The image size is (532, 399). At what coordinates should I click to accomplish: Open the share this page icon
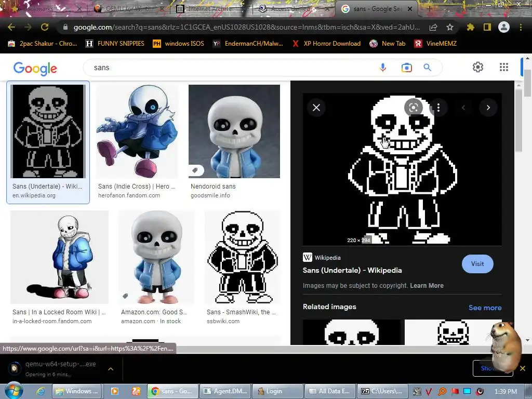point(433,27)
